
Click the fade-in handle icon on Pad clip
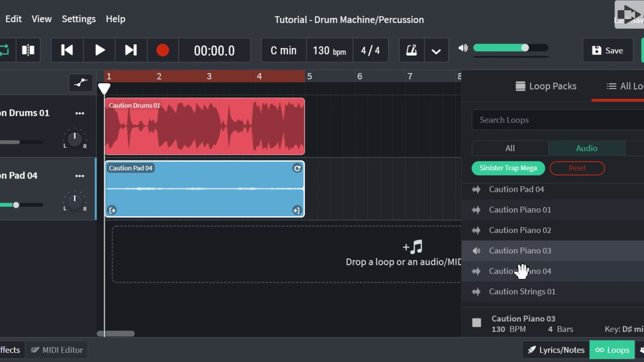112,211
